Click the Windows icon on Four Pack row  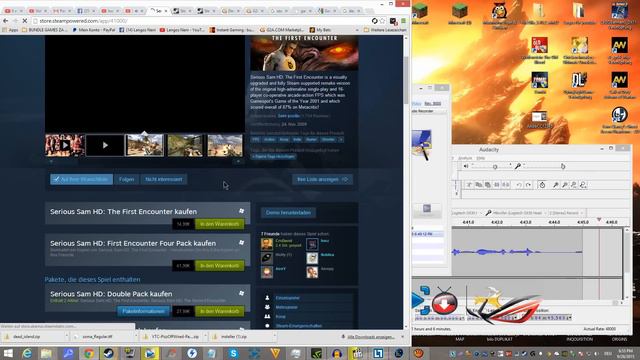click(x=241, y=242)
